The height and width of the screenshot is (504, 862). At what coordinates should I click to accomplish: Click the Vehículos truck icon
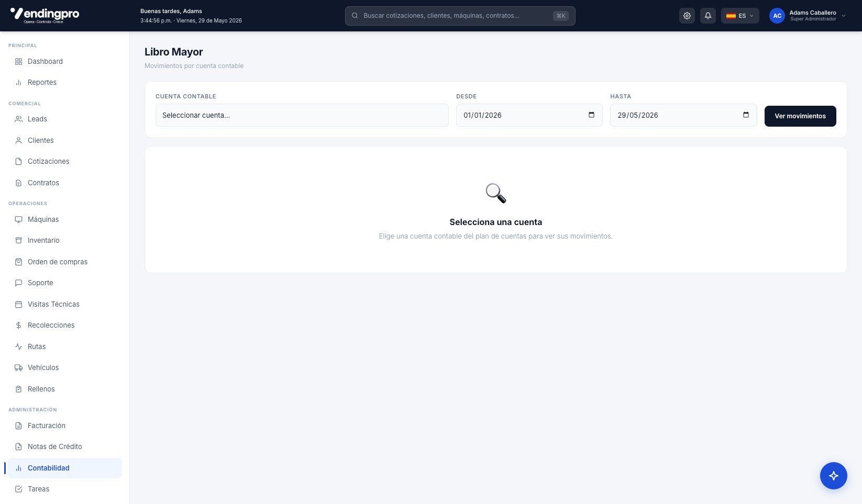(x=18, y=368)
